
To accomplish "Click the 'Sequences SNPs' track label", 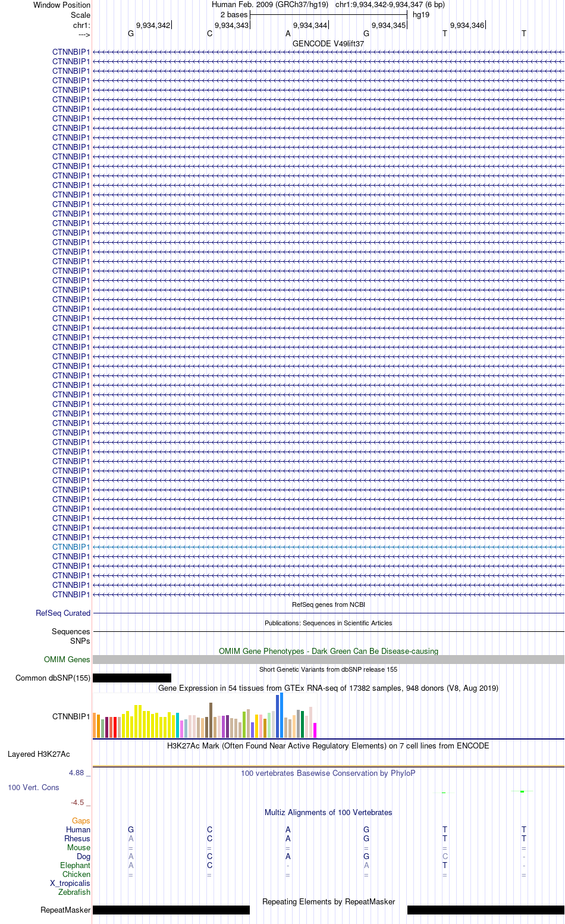I will click(x=71, y=636).
